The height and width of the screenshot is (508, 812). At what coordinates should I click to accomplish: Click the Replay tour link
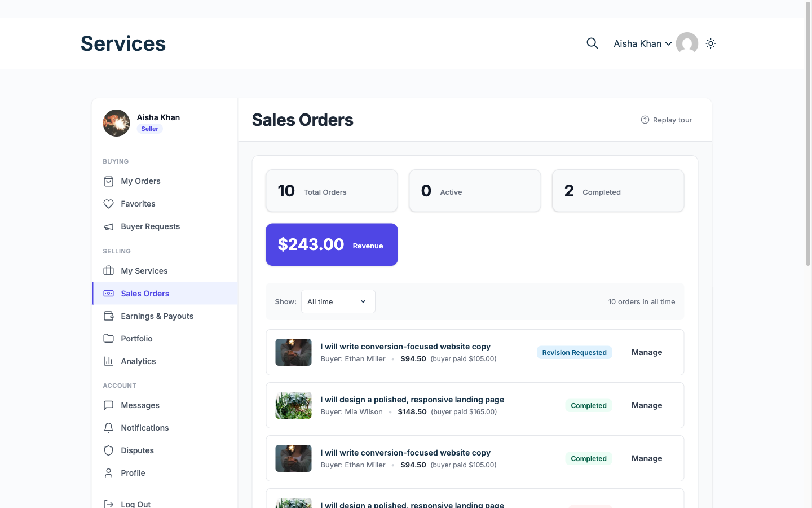[667, 120]
